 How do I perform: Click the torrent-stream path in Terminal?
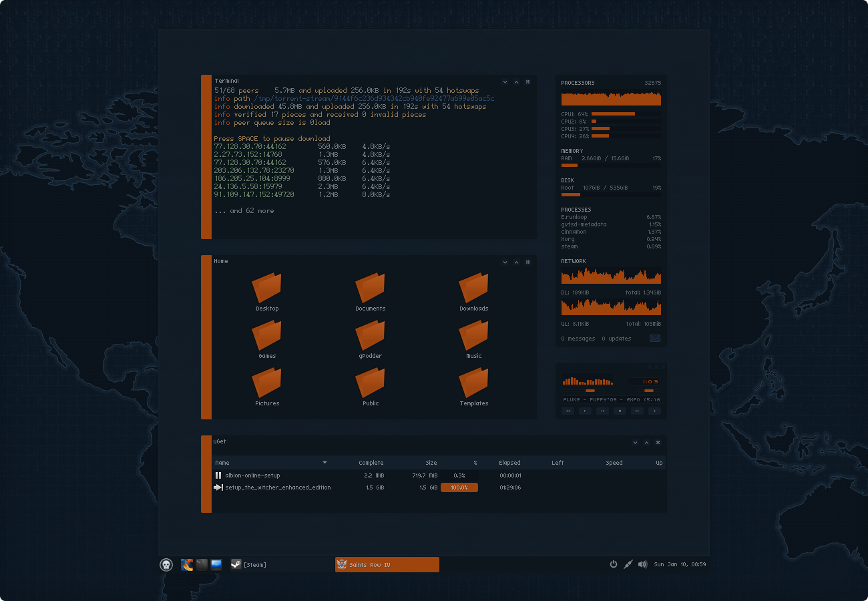point(374,99)
